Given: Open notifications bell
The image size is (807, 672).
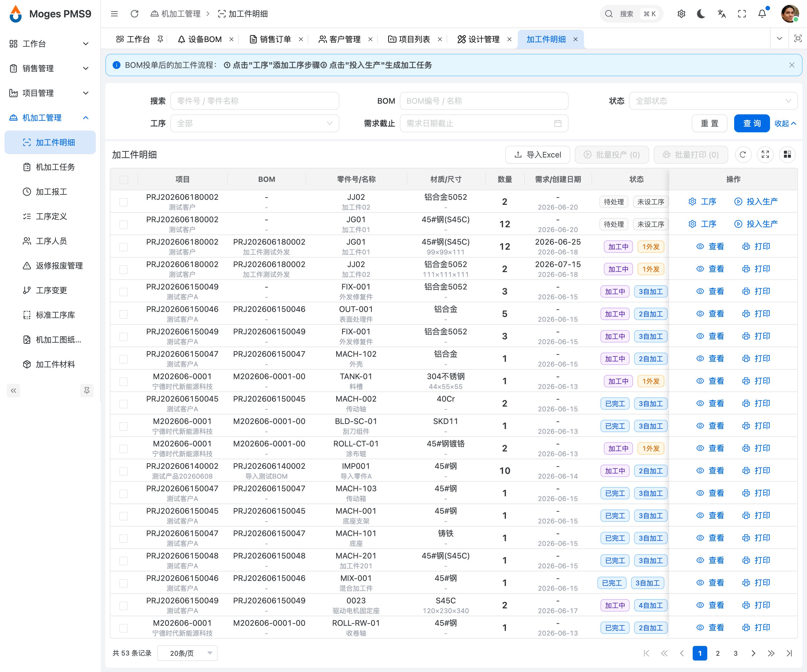Looking at the screenshot, I should (762, 14).
